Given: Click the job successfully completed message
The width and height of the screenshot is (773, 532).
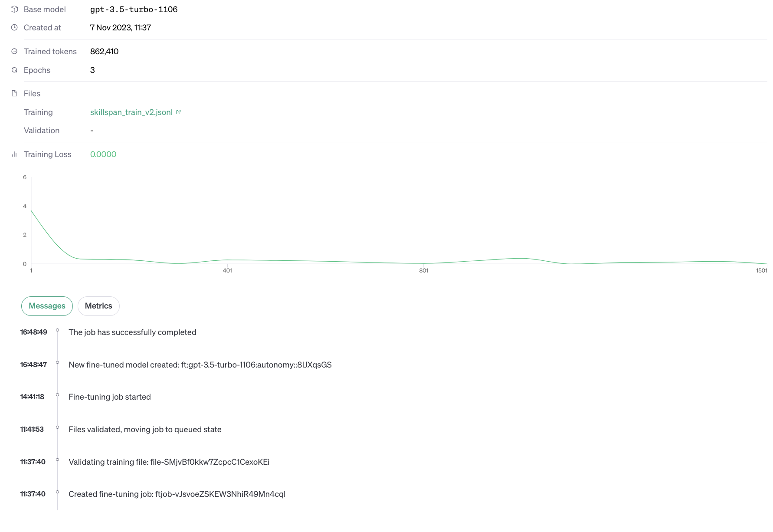Looking at the screenshot, I should pos(132,332).
